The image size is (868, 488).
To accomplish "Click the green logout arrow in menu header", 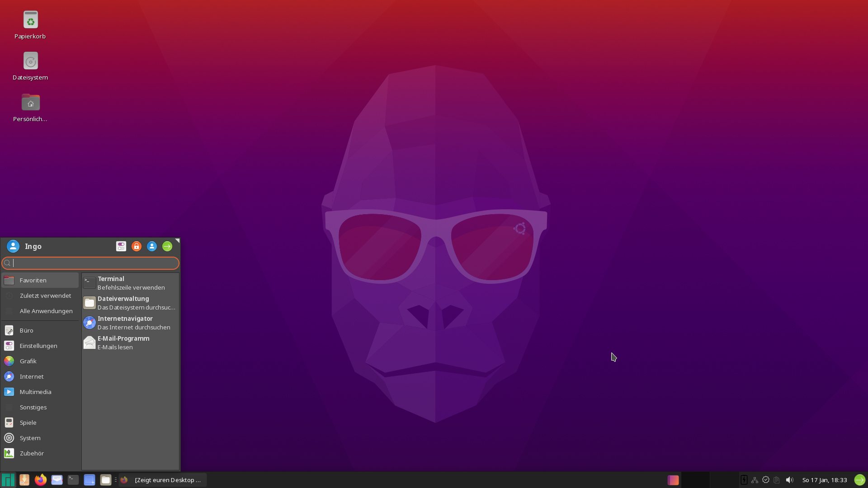I will [x=167, y=246].
